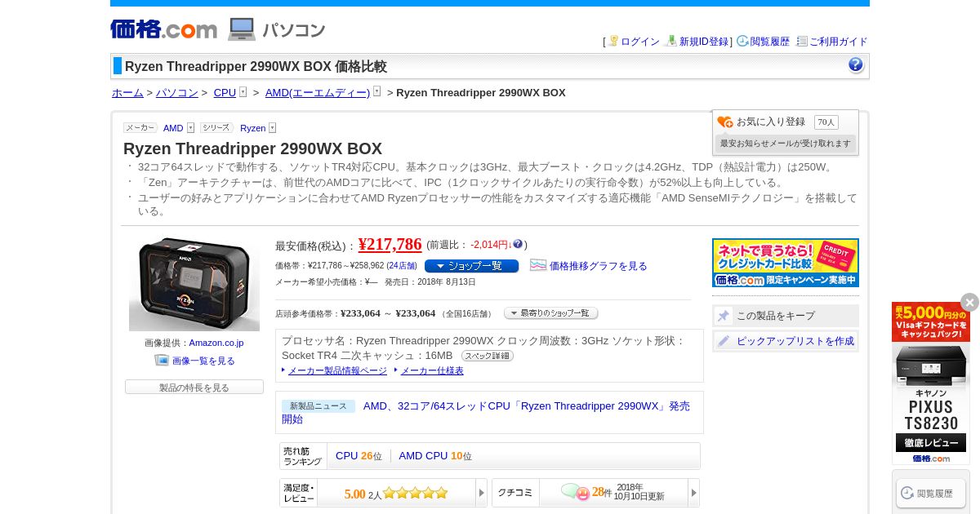Click the スペック詳細 button

(488, 356)
